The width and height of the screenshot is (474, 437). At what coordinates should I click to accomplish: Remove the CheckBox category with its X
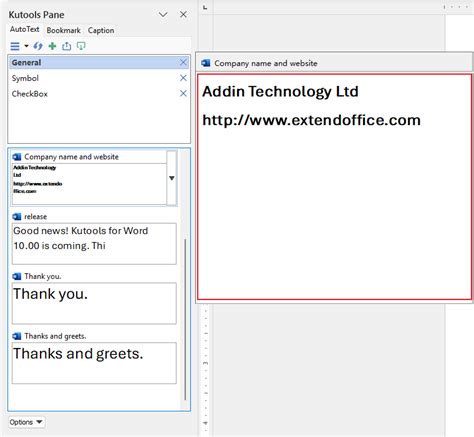click(183, 94)
